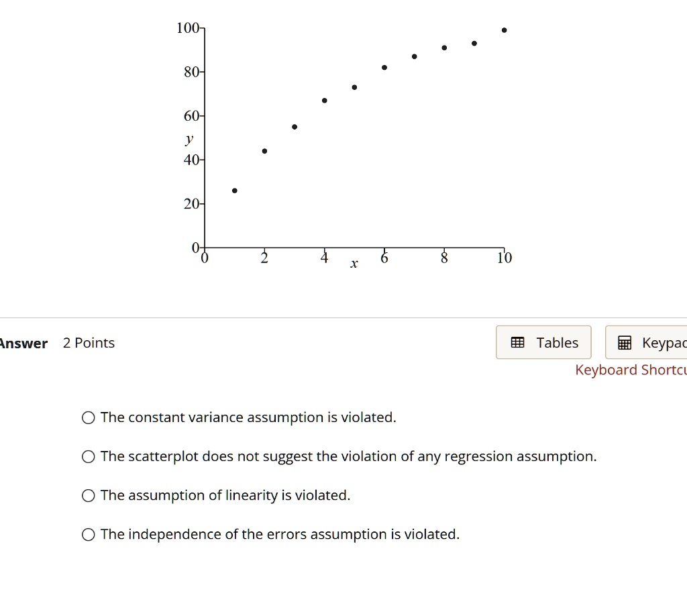This screenshot has height=616, width=687.
Task: Click the lowest data point near x equals 1
Action: pyautogui.click(x=234, y=190)
